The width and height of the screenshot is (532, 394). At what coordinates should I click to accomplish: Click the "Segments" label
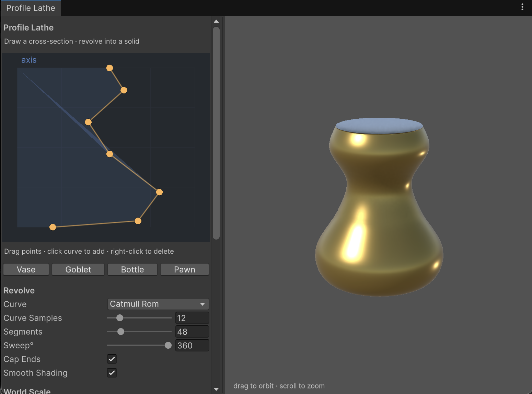pos(23,332)
